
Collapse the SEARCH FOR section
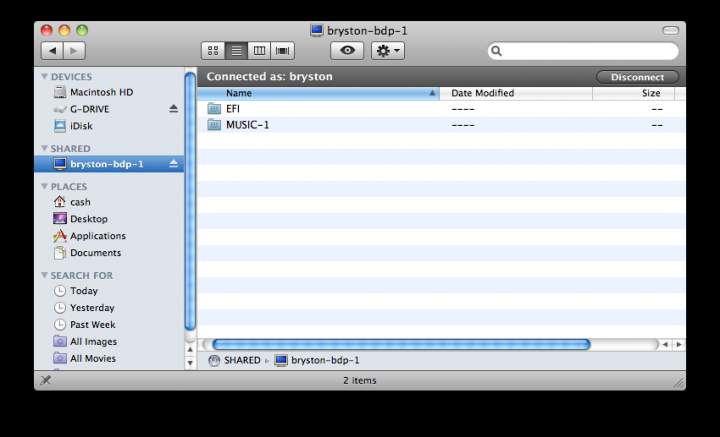pos(45,275)
